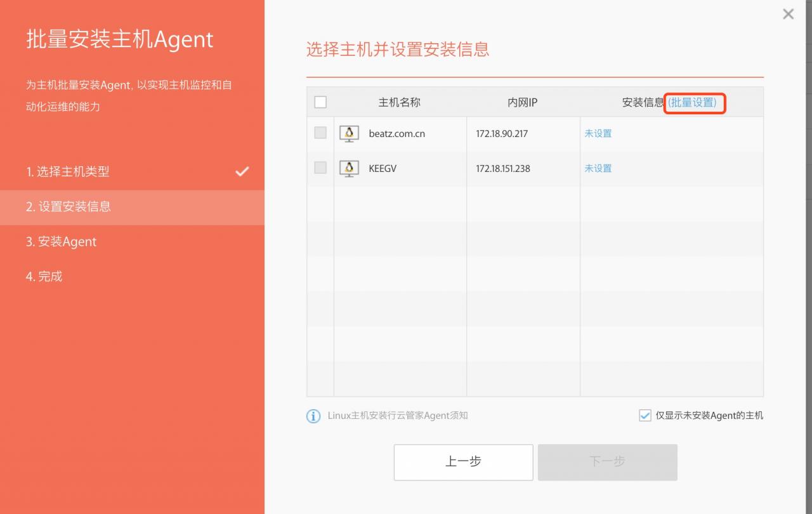Click the Linux icon for KEEGV host
812x514 pixels.
click(x=348, y=169)
